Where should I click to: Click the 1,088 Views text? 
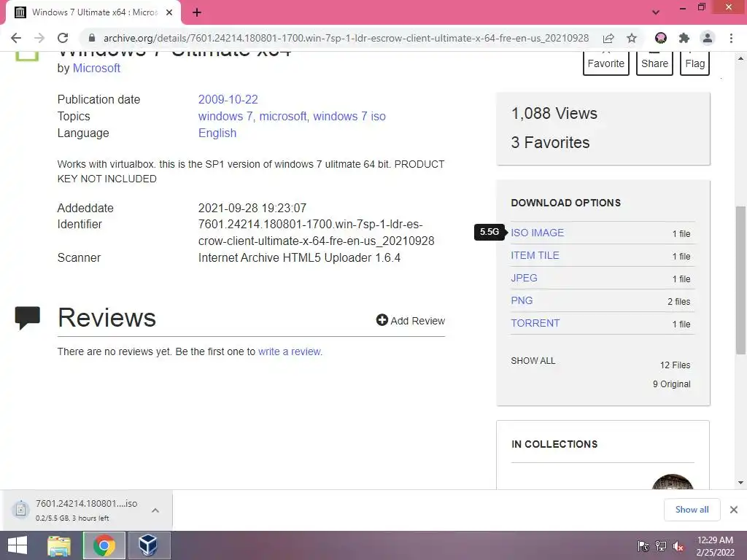pyautogui.click(x=554, y=113)
